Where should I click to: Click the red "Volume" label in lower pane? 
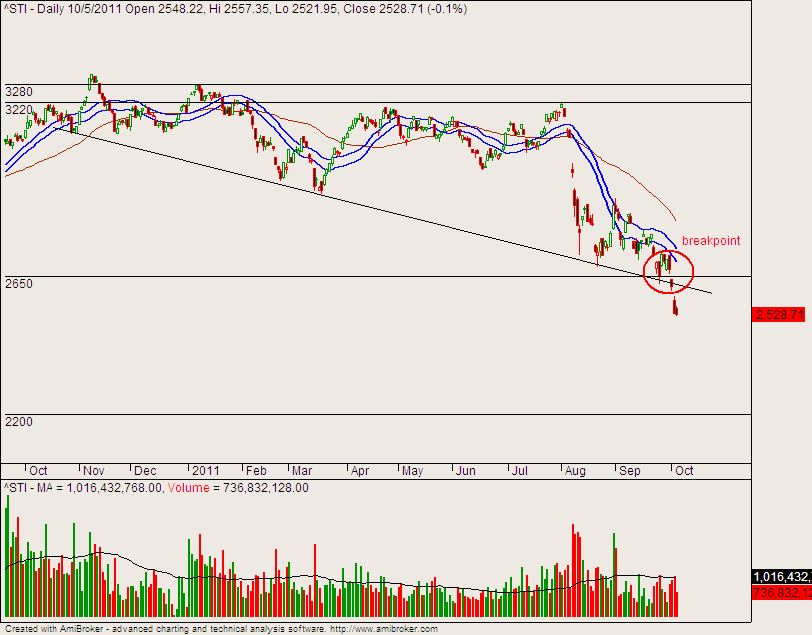coord(188,488)
